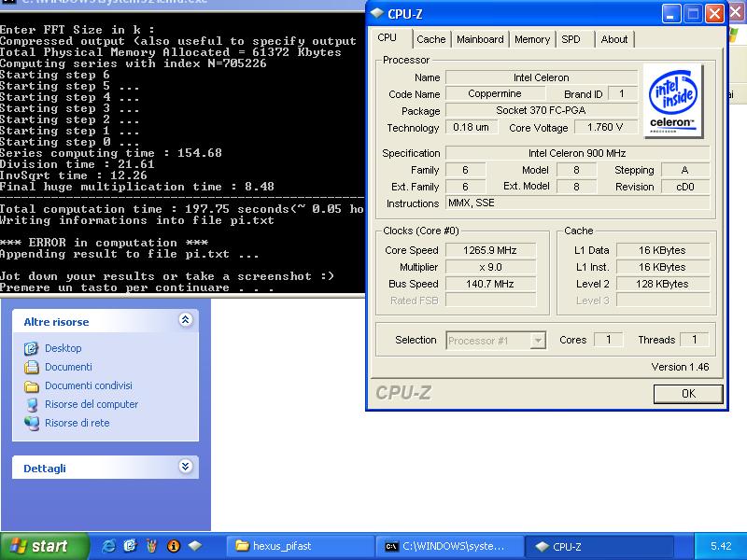Open the Windows start menu
Screen dimensions: 747x560
pyautogui.click(x=44, y=546)
